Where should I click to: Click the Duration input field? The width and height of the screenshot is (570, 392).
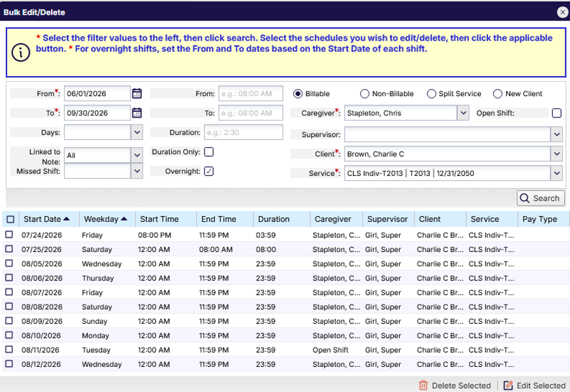coord(243,132)
